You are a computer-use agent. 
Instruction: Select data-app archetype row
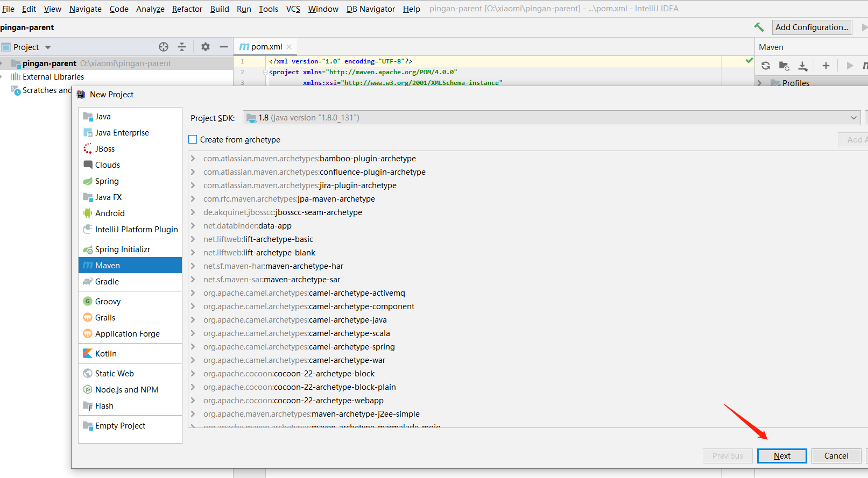coord(248,225)
